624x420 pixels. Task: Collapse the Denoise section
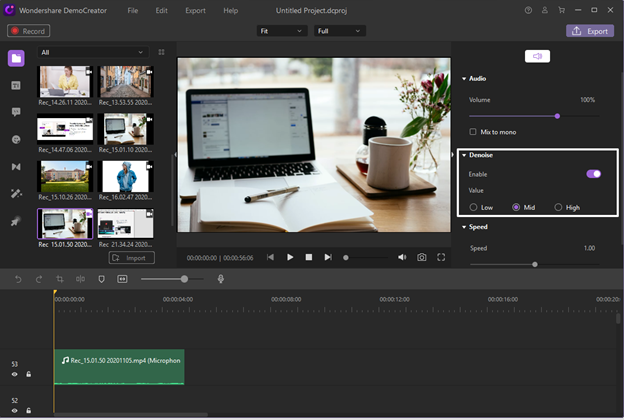(x=464, y=155)
